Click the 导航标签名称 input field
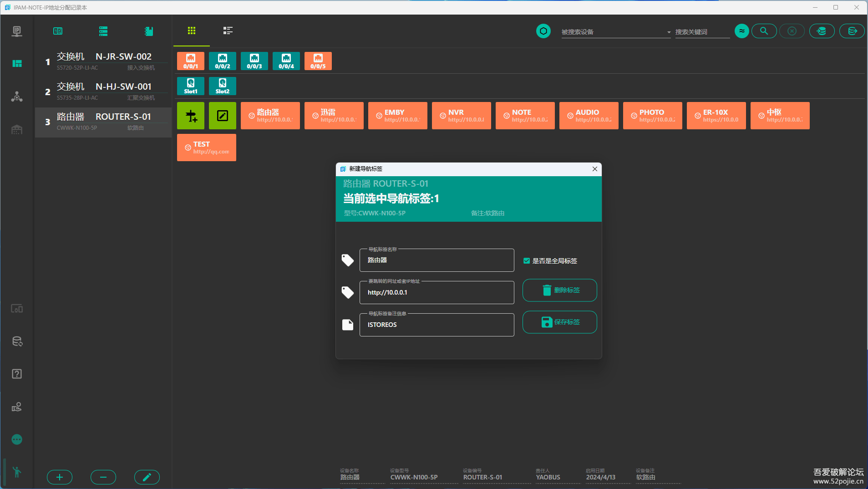This screenshot has width=868, height=489. (x=437, y=260)
